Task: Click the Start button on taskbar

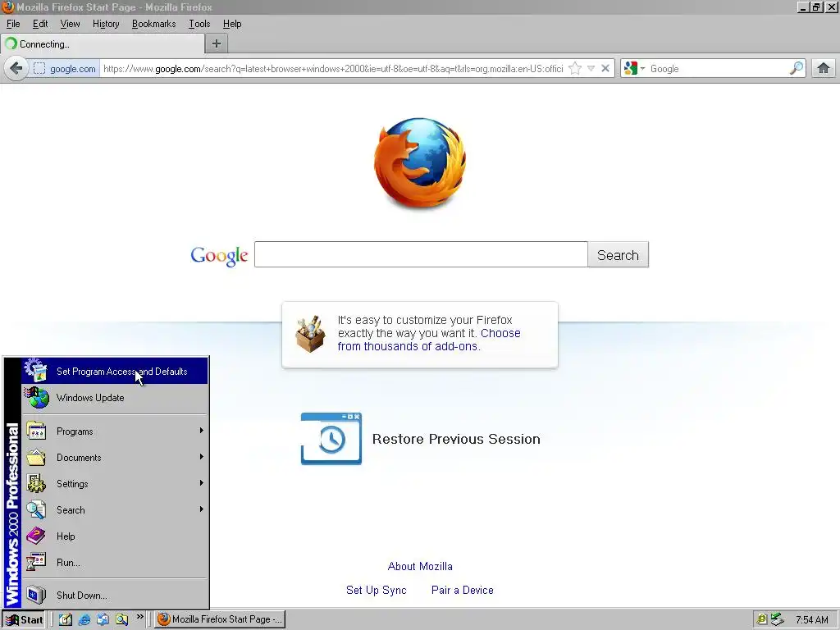Action: click(x=24, y=619)
